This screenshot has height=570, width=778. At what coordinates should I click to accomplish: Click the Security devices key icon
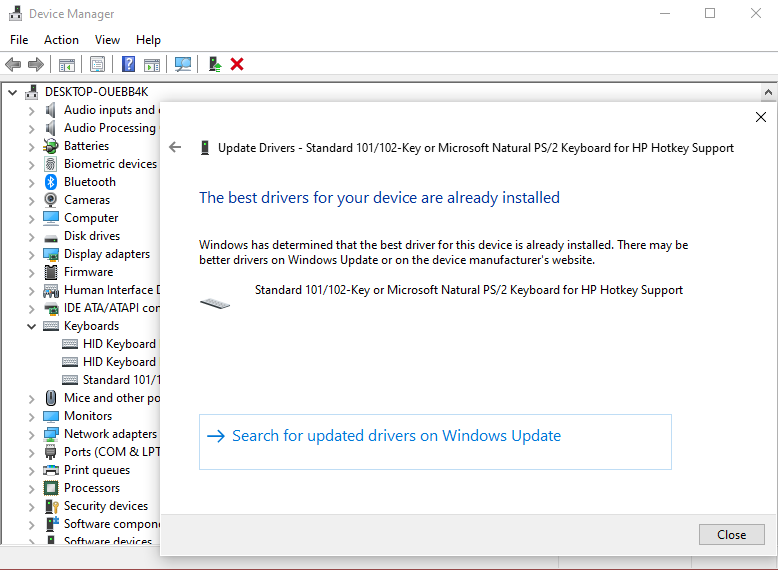(x=52, y=506)
